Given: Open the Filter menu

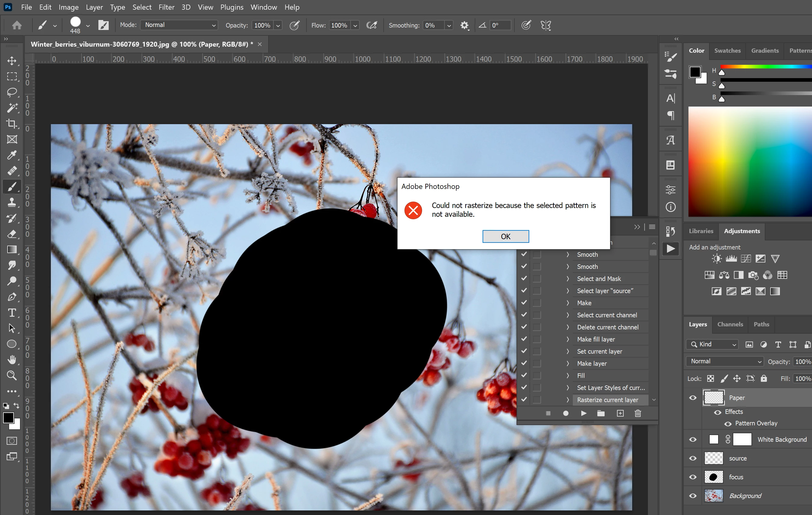Looking at the screenshot, I should click(x=166, y=7).
